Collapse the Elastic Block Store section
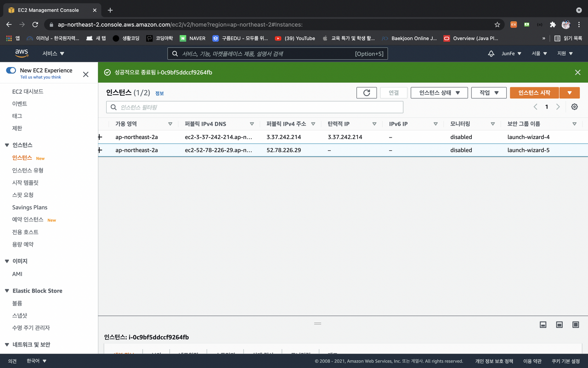This screenshot has height=368, width=588. 7,291
